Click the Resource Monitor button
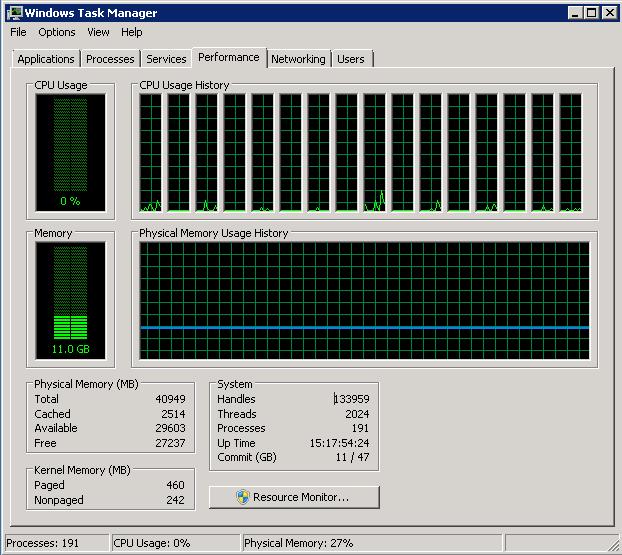 click(x=294, y=497)
